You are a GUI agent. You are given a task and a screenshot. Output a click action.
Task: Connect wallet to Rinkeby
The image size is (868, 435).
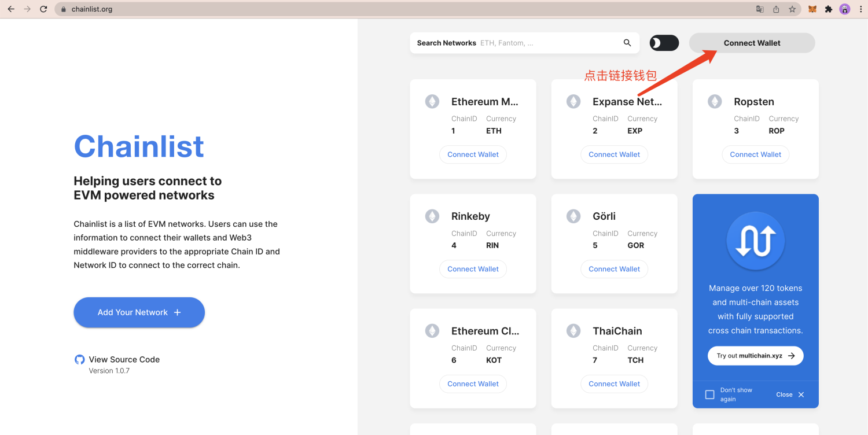click(x=473, y=269)
